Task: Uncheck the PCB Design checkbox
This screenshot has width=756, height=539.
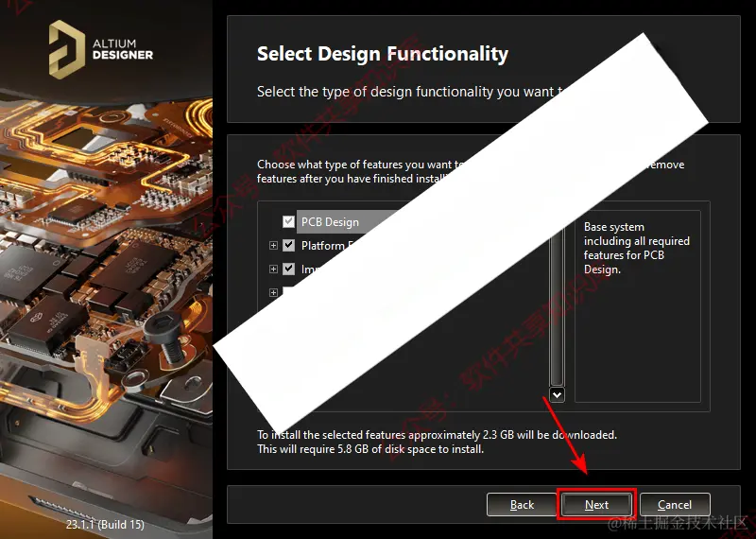Action: point(288,221)
